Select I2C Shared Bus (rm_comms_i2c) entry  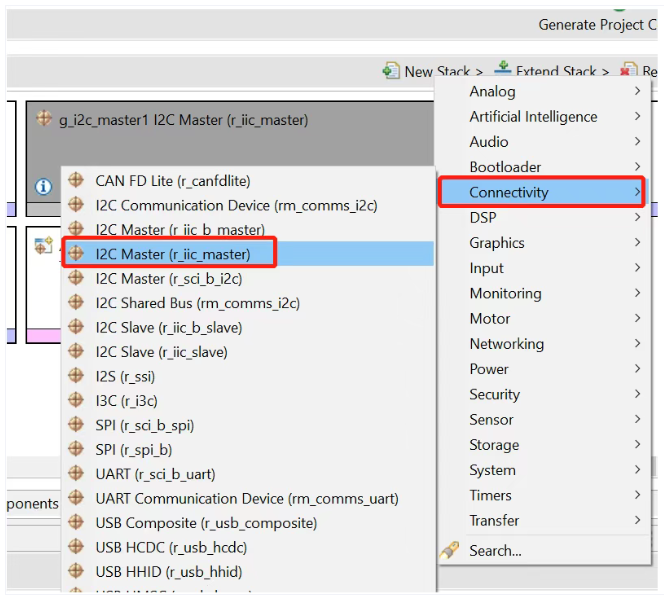[248, 302]
